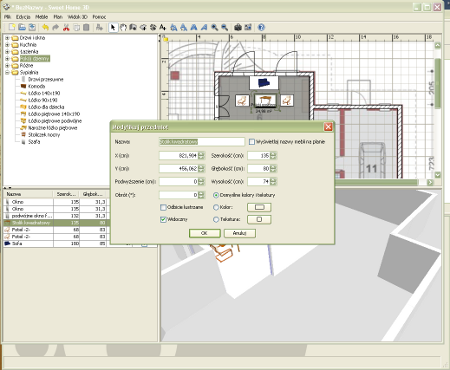Expand the Kuchnia catalog folder

coord(7,45)
